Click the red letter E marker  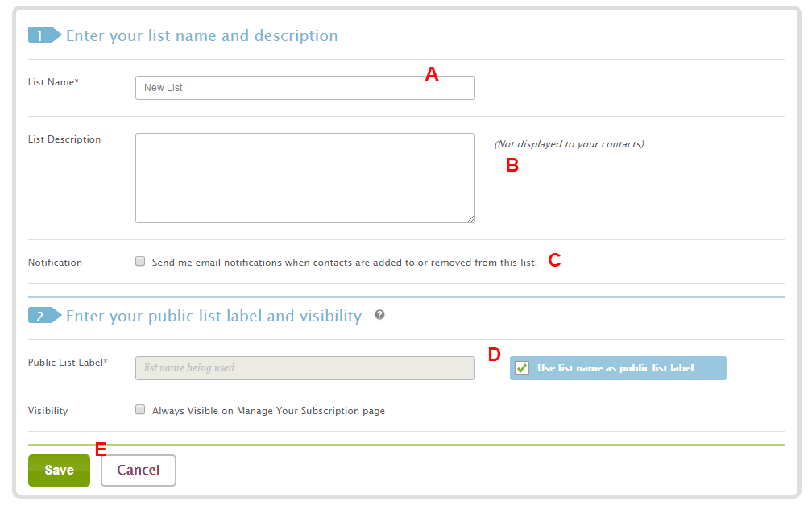pyautogui.click(x=100, y=449)
